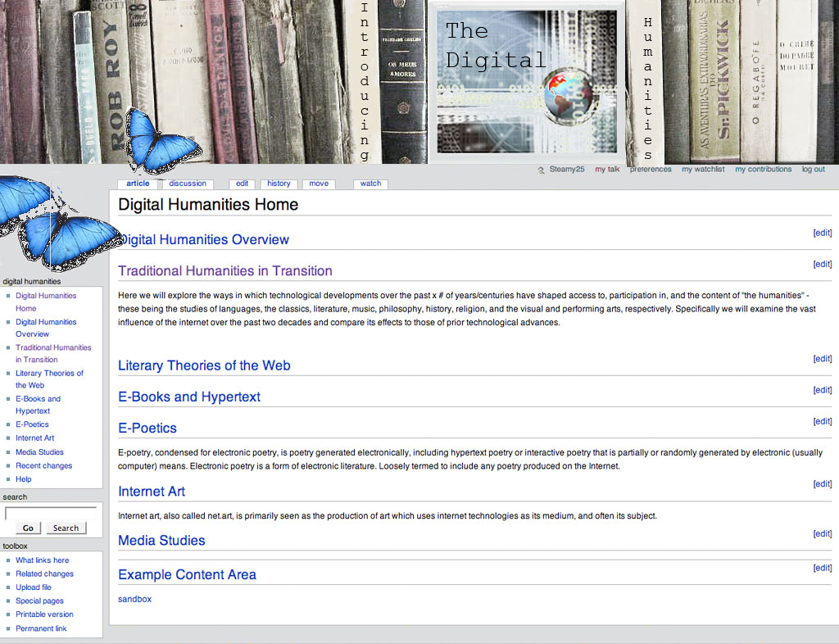The image size is (839, 644).
Task: Edit the Internet Art section
Action: point(823,483)
